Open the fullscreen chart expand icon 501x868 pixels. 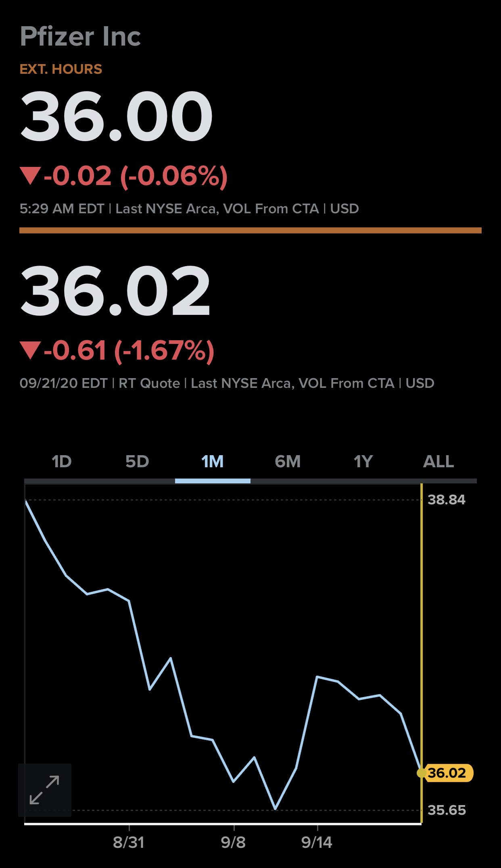coord(45,790)
